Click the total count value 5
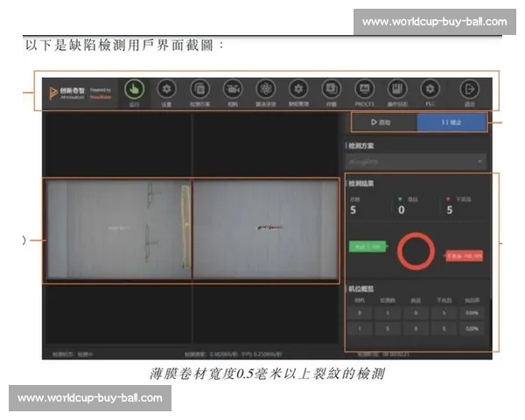This screenshot has height=420, width=525. (353, 210)
